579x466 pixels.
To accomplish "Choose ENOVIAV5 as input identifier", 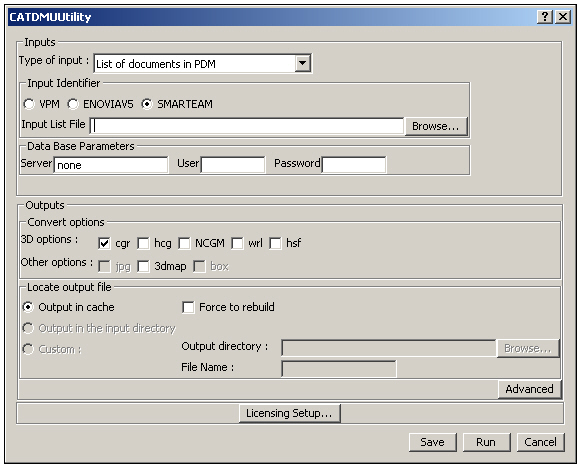I will [x=73, y=104].
